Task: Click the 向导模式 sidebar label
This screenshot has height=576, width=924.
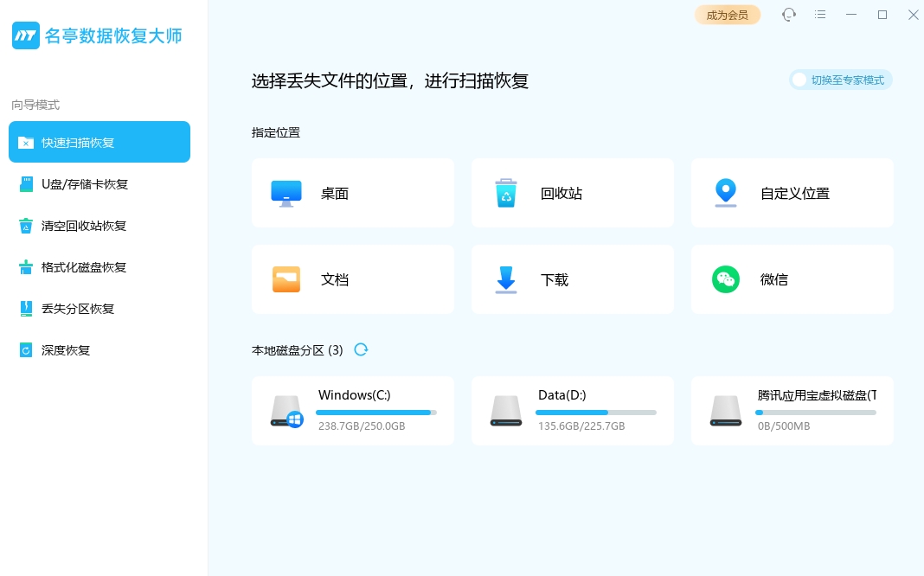Action: point(35,105)
